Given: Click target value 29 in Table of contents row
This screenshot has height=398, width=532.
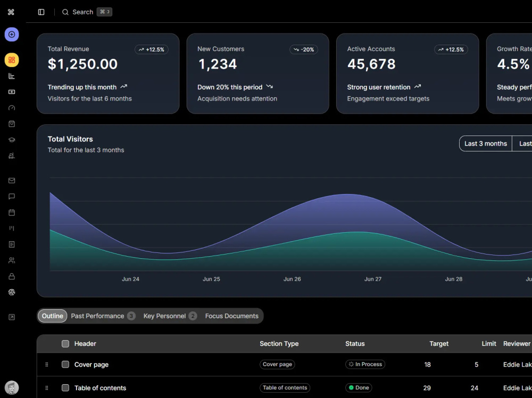Looking at the screenshot, I should pos(427,388).
